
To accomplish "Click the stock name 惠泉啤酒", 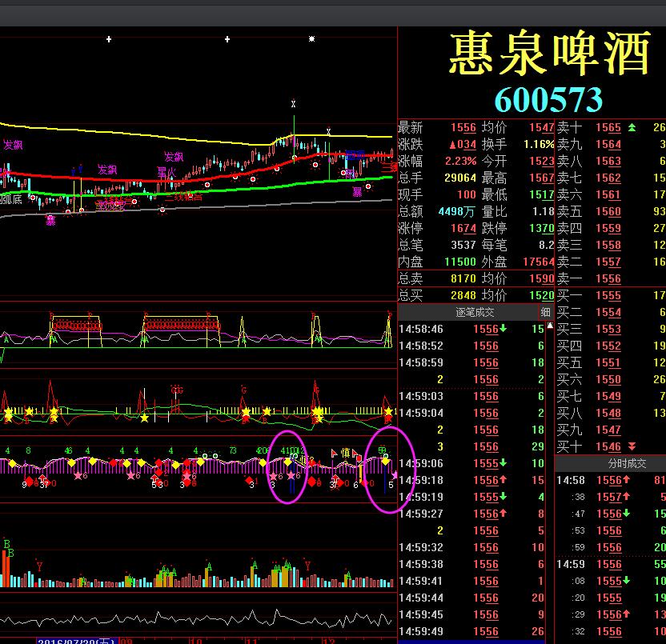I will point(550,53).
